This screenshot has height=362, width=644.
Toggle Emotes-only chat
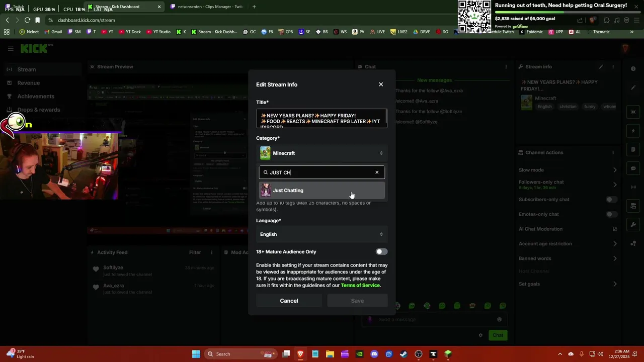click(611, 214)
